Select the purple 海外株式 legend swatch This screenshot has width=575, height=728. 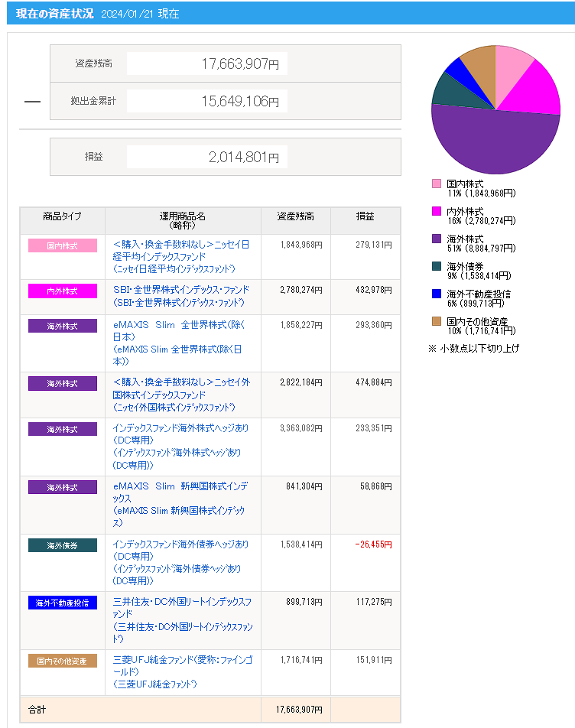tap(437, 239)
